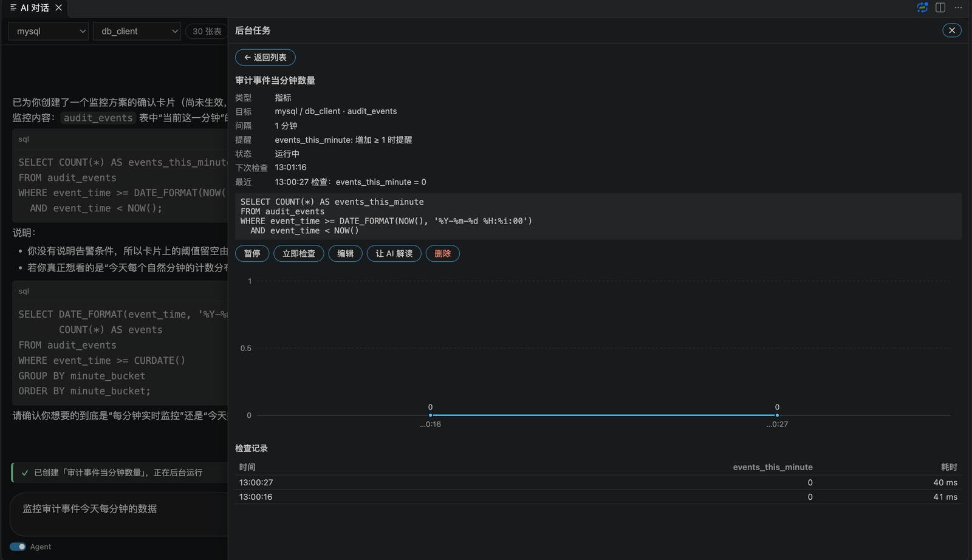Go back via 返回列表 button
This screenshot has height=560, width=972.
[x=265, y=57]
